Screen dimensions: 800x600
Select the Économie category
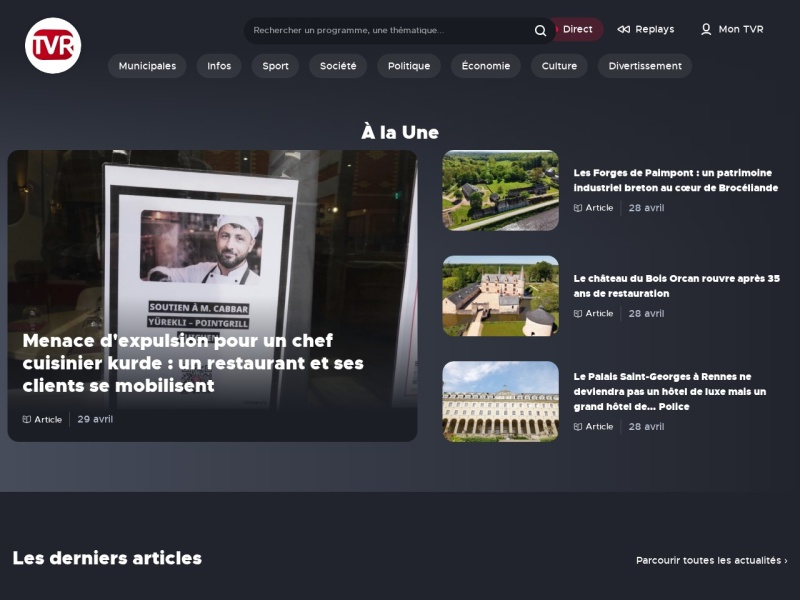point(486,66)
